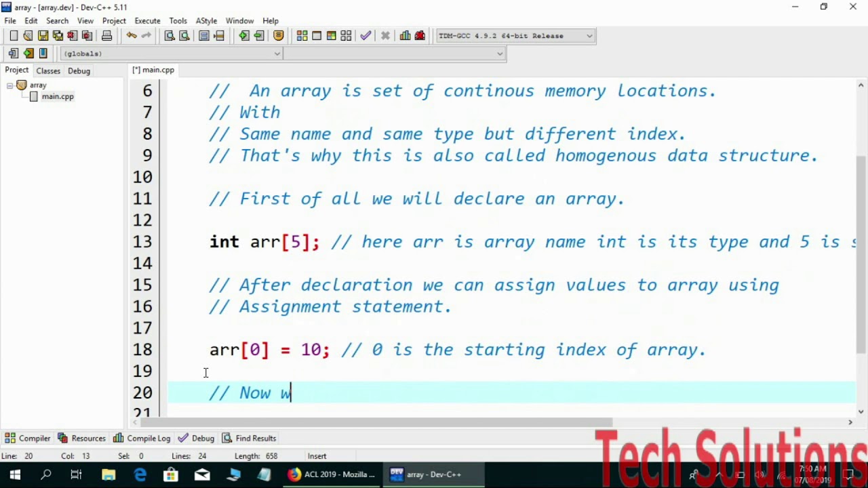Open the Project menu
Image resolution: width=868 pixels, height=488 pixels.
coord(114,21)
